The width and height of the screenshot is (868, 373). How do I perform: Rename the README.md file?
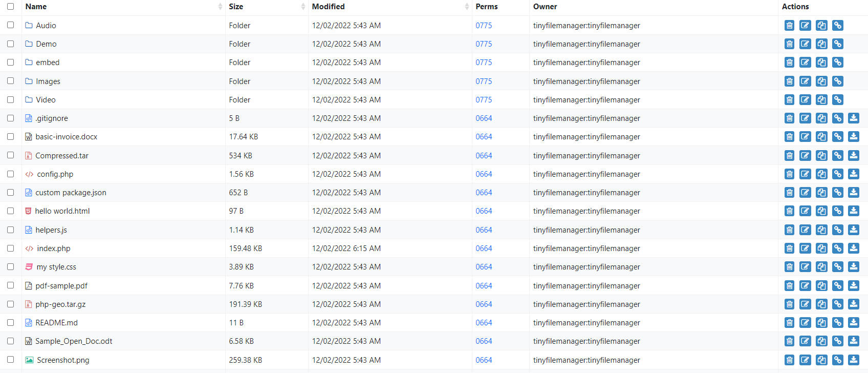805,323
